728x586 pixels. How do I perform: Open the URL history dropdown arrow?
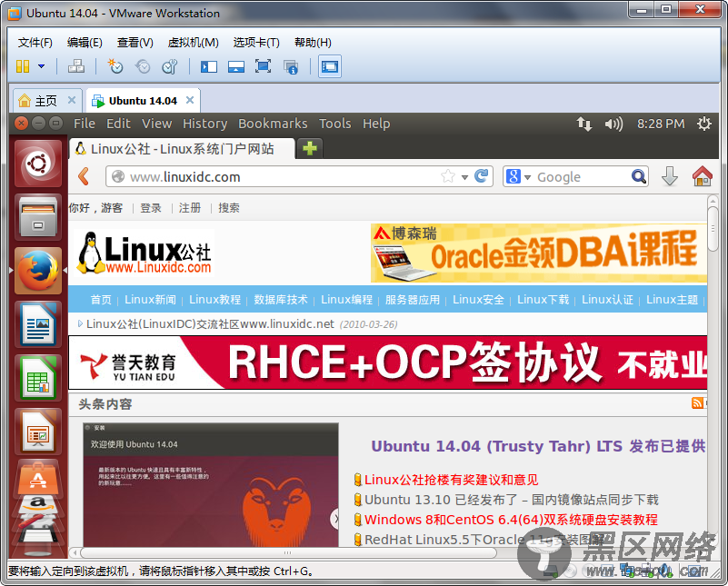(464, 177)
